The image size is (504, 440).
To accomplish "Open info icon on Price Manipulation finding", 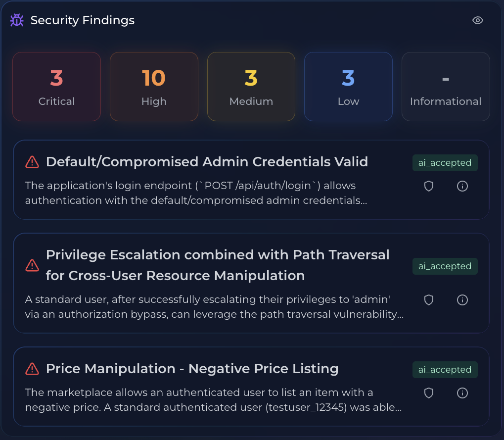I will [x=462, y=392].
